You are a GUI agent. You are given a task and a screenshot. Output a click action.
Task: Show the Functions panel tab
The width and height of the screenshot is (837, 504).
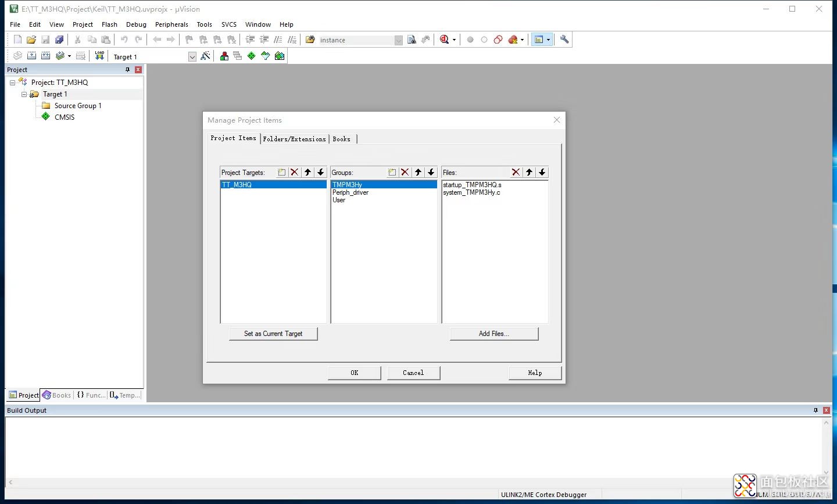coord(91,395)
